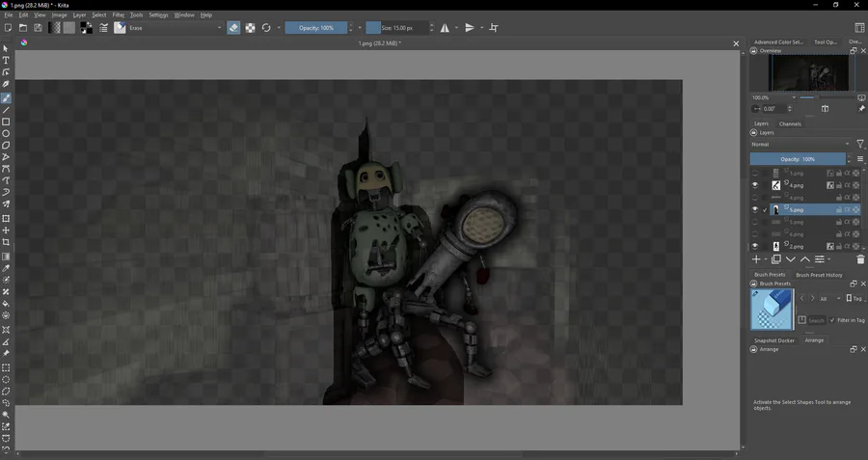Select the Elliptical Selection tool

click(6, 380)
